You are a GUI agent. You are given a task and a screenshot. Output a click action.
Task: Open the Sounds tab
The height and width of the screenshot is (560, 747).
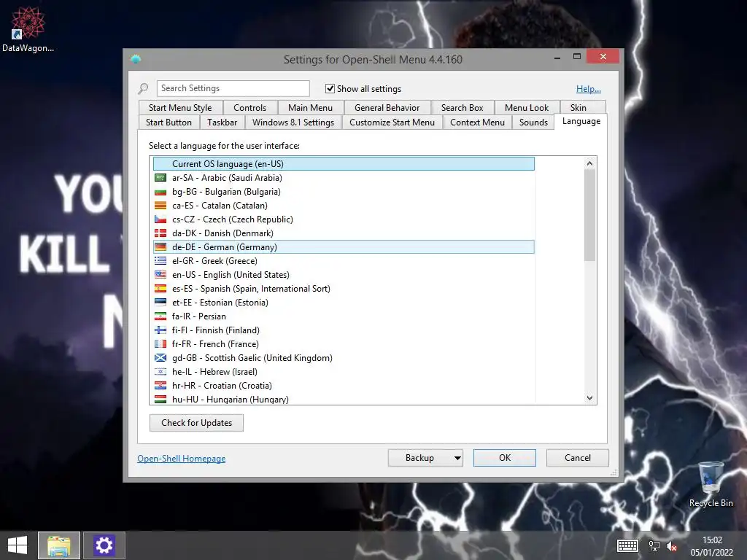tap(533, 122)
